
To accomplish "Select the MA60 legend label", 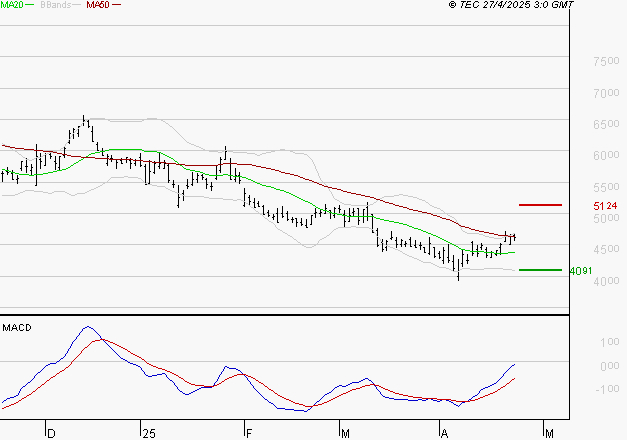I will 97,6.
